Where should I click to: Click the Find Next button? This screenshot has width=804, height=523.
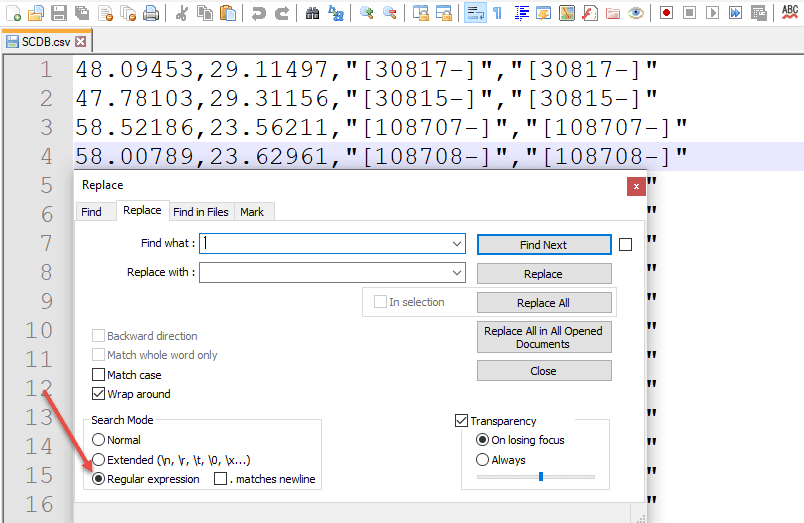[x=543, y=245]
